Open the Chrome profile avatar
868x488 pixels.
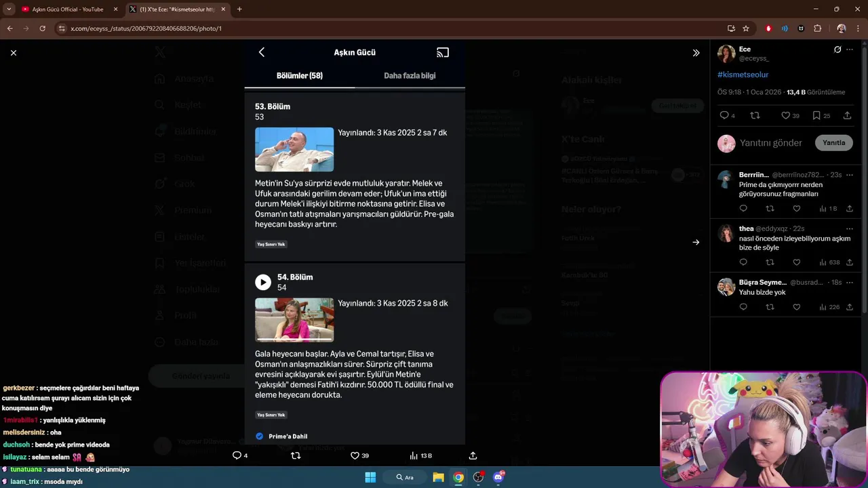tap(842, 28)
